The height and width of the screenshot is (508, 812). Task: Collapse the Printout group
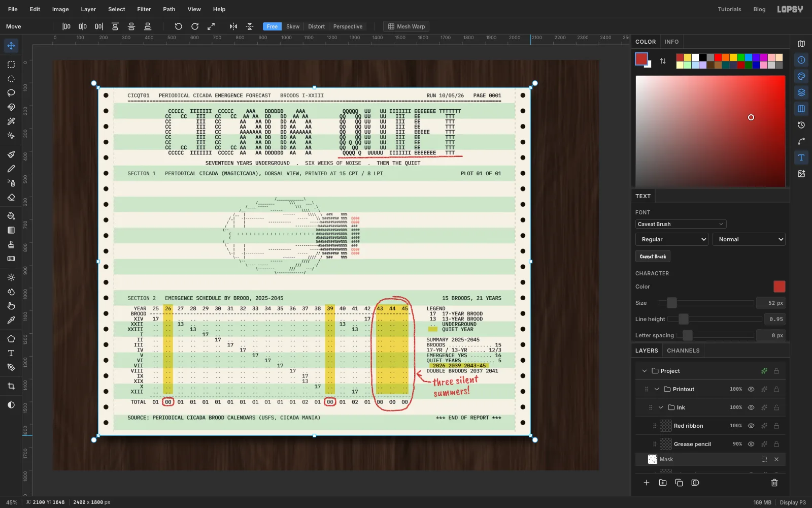pos(657,389)
